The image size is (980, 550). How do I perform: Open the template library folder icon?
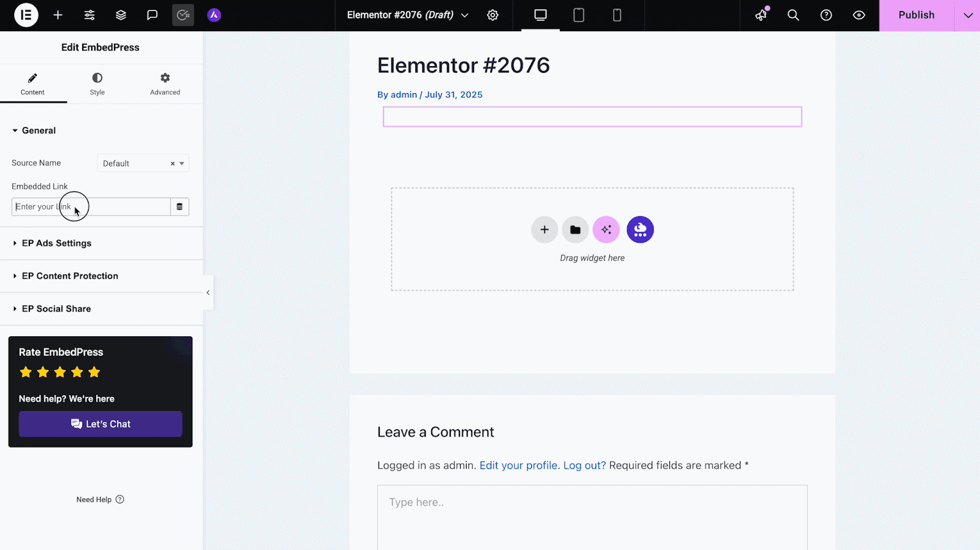(575, 230)
